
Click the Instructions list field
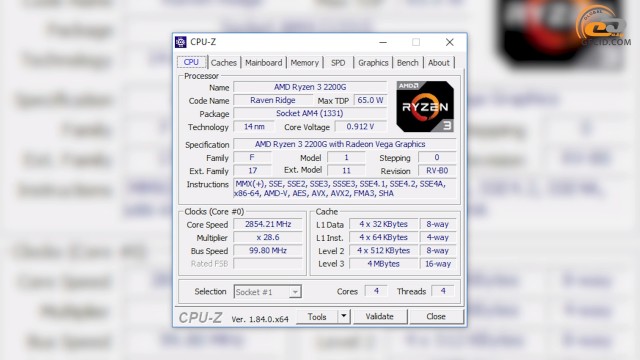[x=345, y=189]
